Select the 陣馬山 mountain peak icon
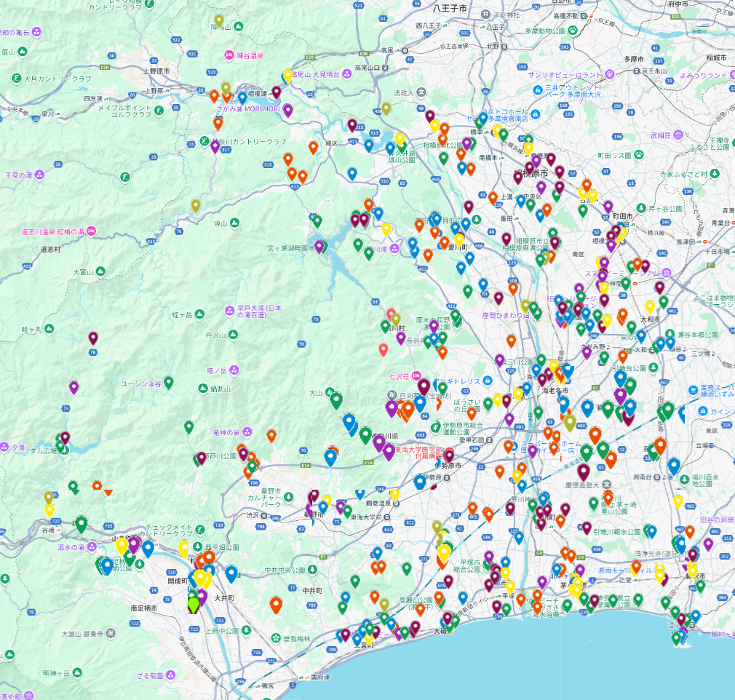Screen dimensions: 735x700 tap(238, 27)
